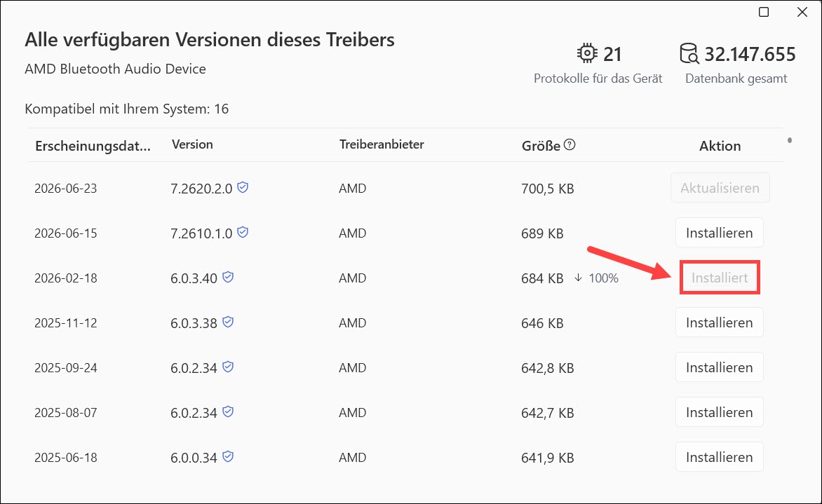Click the 100% download progress text
822x504 pixels.
[x=603, y=278]
